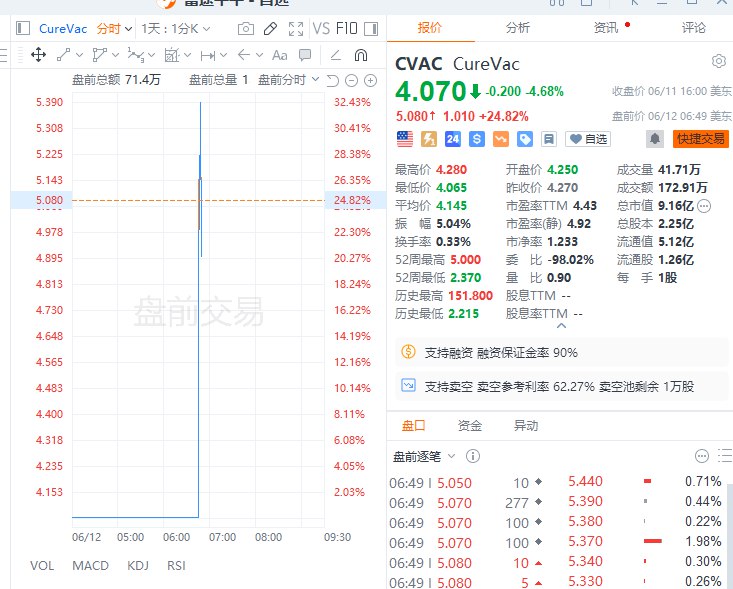Screen dimensions: 733x589
Task: Open the 盘前逐笔 dropdown
Action: (424, 456)
